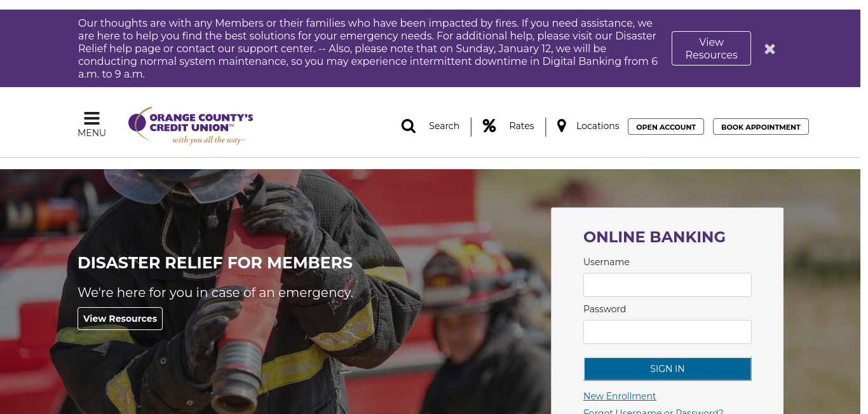This screenshot has width=868, height=414.
Task: Click the BOOK APPOINTMENT button
Action: coord(761,127)
